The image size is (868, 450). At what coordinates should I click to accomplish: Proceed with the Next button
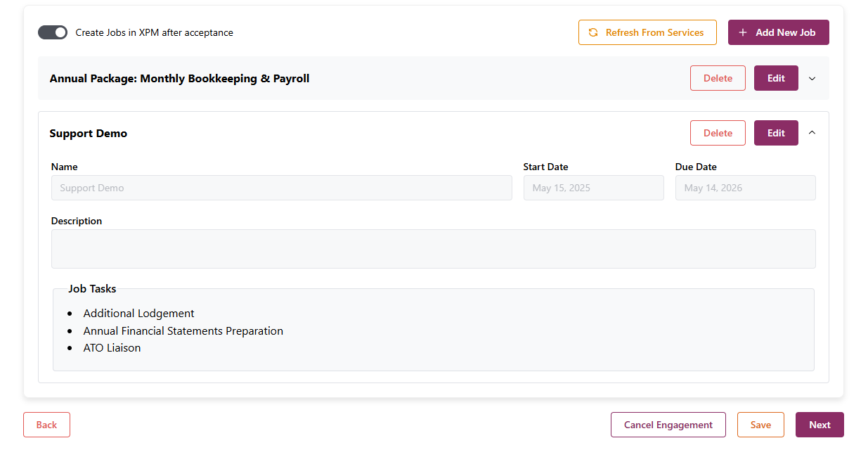pyautogui.click(x=820, y=425)
